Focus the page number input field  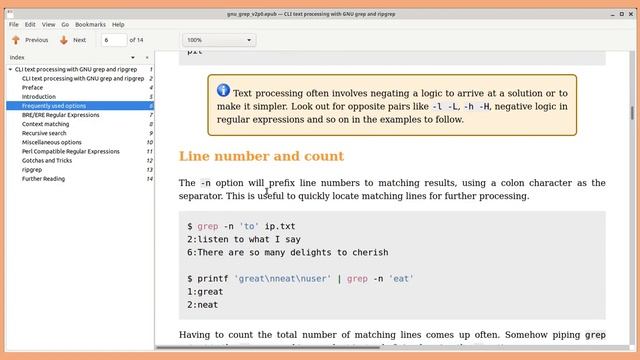pos(114,40)
